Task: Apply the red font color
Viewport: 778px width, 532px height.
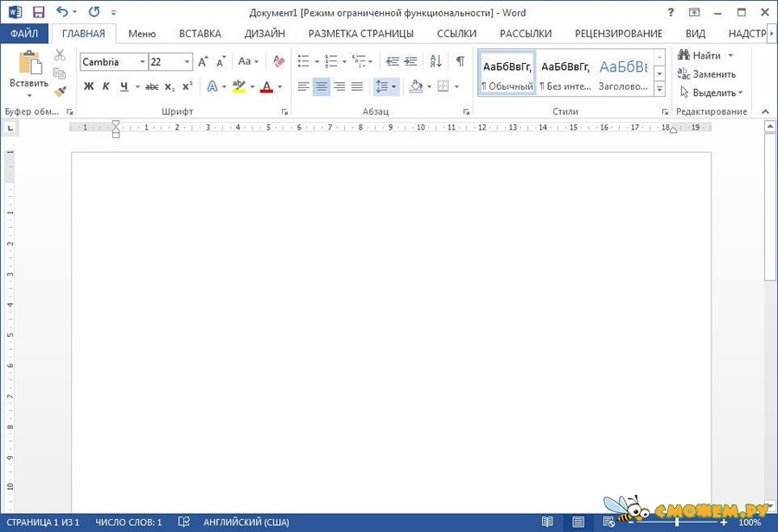Action: click(x=266, y=86)
